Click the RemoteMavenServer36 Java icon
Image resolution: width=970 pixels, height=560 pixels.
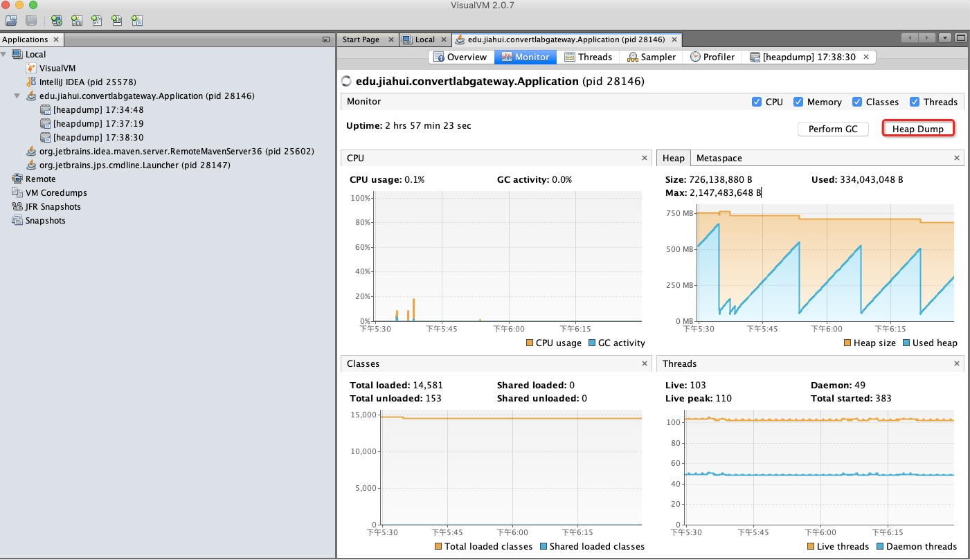tap(31, 151)
